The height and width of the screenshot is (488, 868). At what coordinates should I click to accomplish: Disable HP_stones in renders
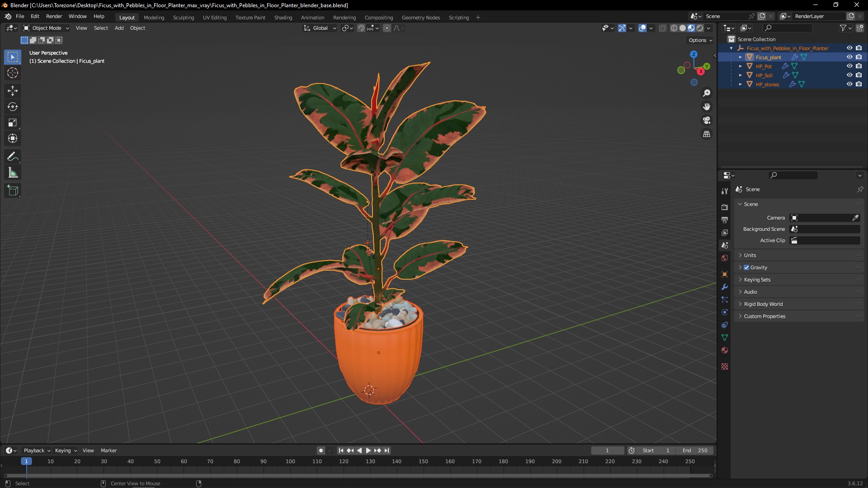859,84
